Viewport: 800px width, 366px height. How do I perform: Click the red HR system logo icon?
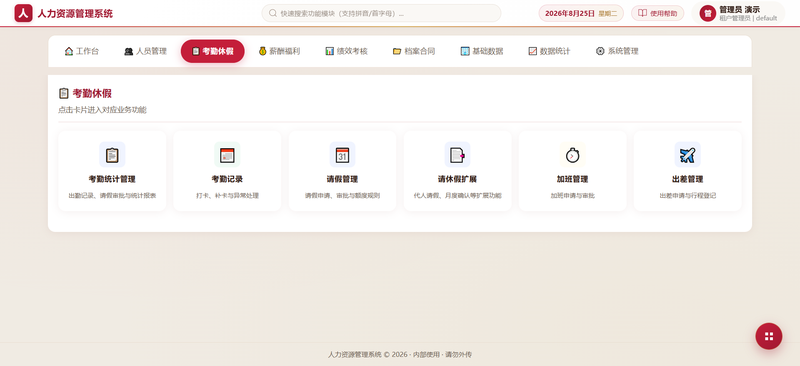(23, 13)
